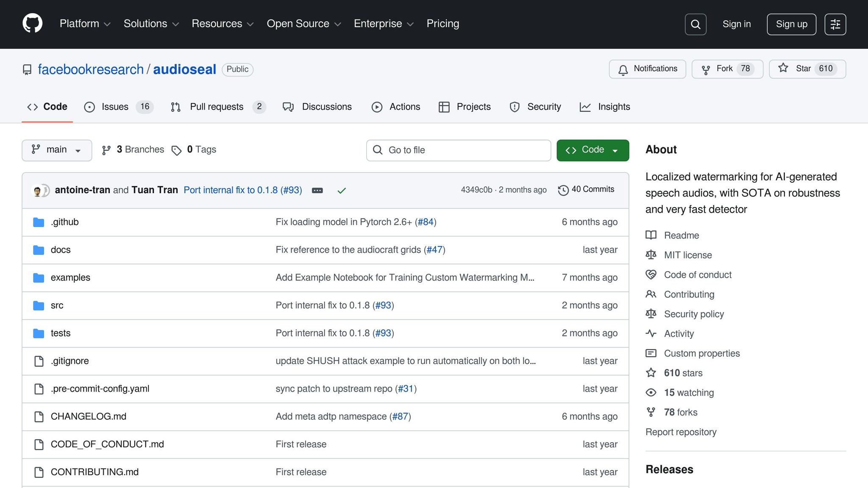Expand the green Code dropdown

pos(592,150)
